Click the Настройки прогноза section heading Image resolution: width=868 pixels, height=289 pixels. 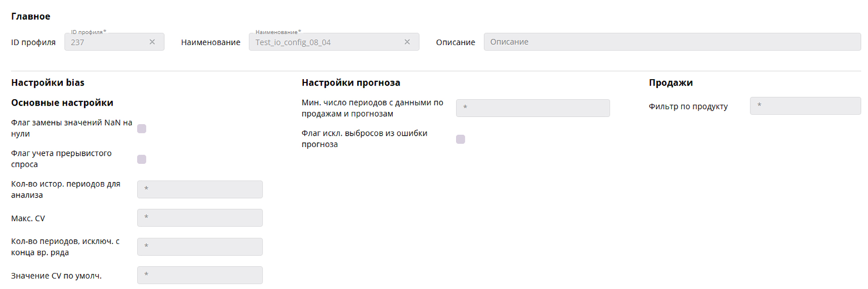pyautogui.click(x=351, y=83)
